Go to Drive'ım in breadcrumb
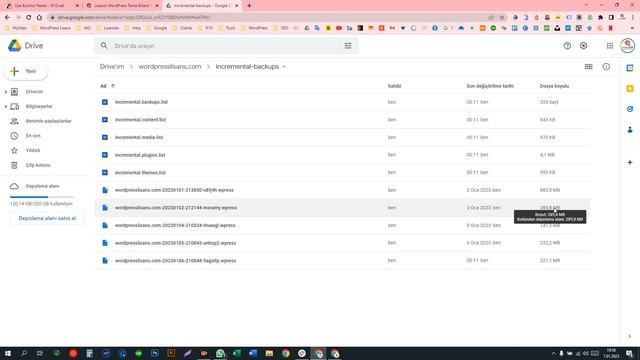This screenshot has height=360, width=640. [112, 67]
